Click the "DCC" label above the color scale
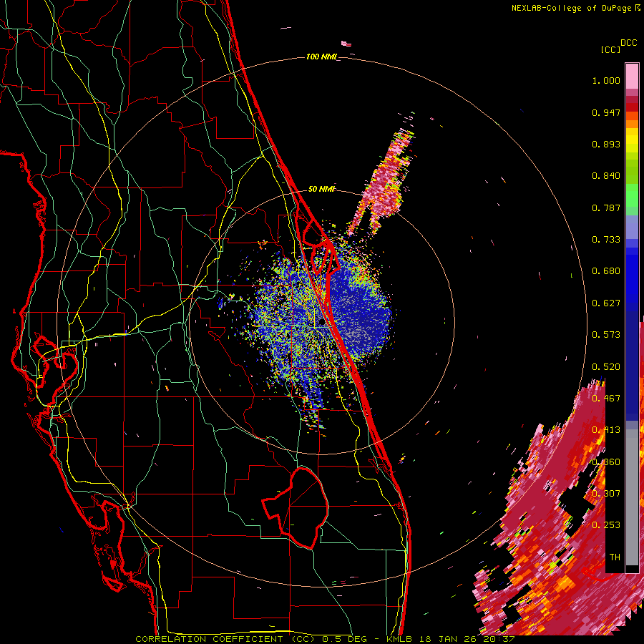 [x=628, y=43]
